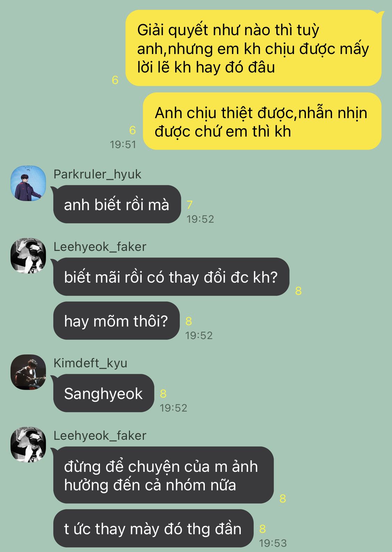
Task: Tap the Leehyeok_faker name above 'biết mãi rồi'
Action: point(100,246)
